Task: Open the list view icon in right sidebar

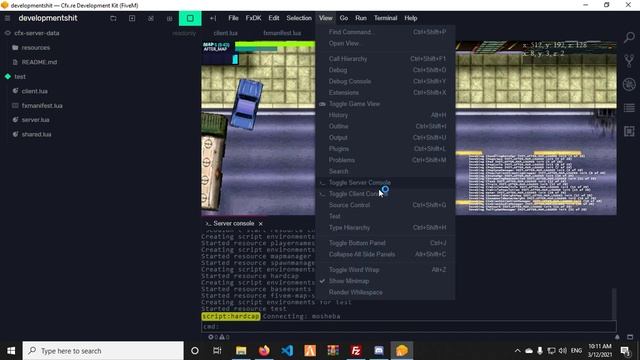Action: (629, 108)
